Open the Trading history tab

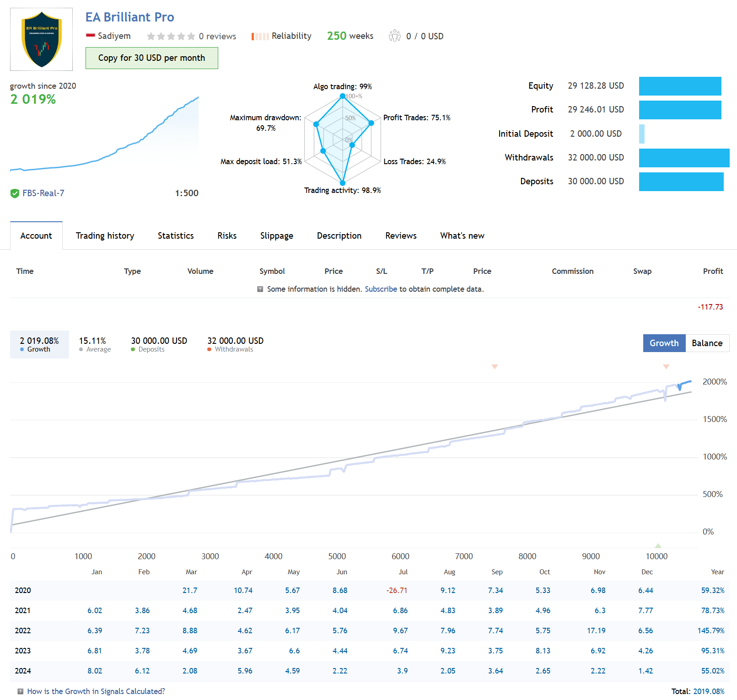point(105,235)
